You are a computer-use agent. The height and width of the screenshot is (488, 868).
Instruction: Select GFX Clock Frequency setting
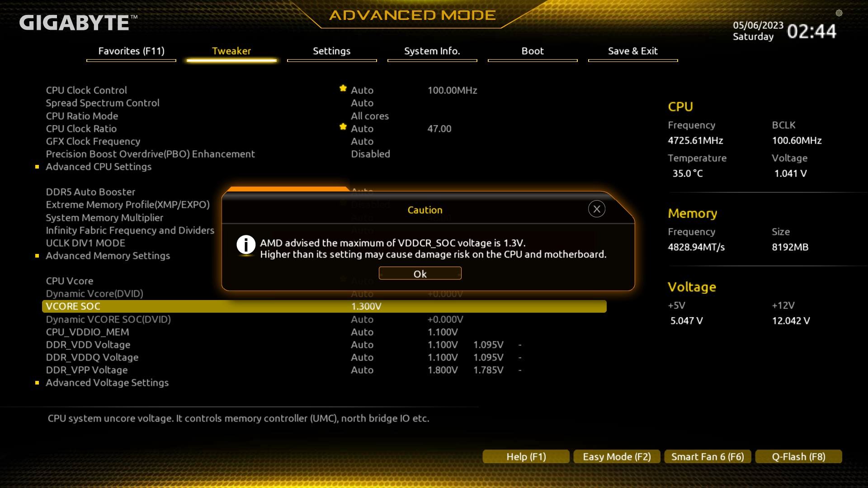[x=324, y=141]
